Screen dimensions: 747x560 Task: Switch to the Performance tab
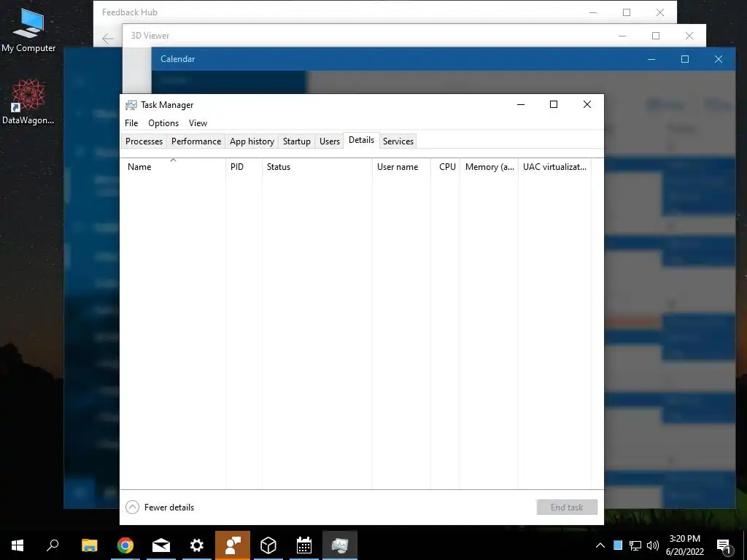pos(196,141)
